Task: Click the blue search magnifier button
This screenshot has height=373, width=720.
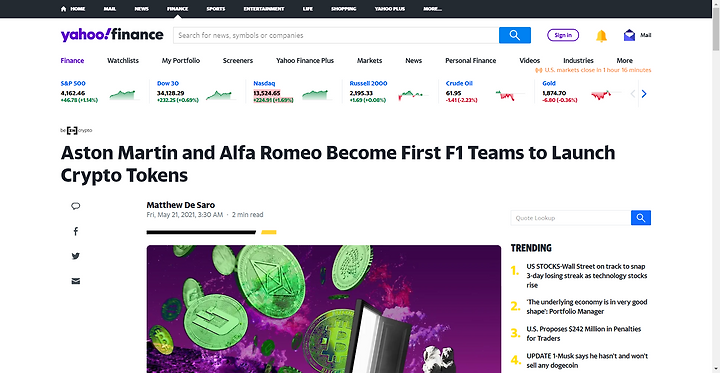Action: pos(515,35)
